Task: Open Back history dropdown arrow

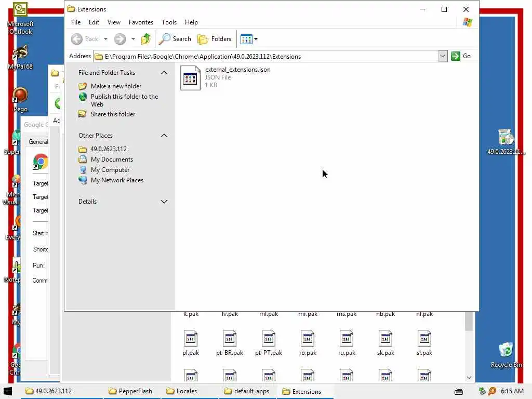Action: click(105, 39)
